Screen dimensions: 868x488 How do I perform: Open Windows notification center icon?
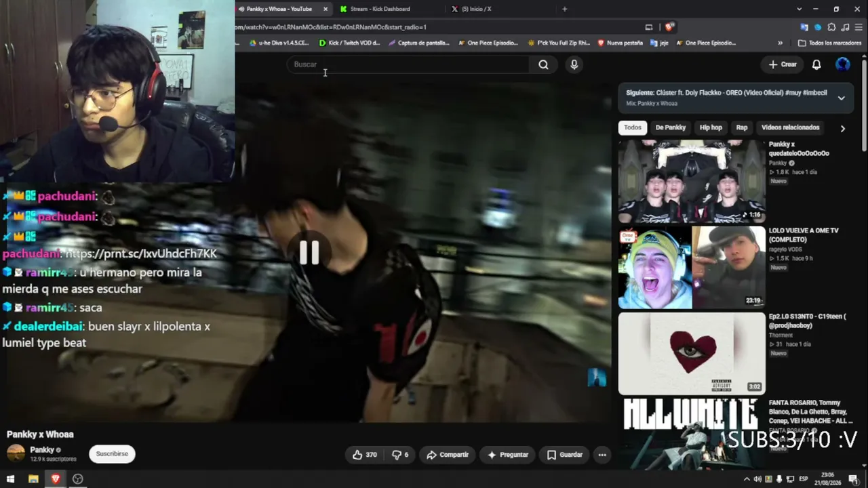coord(853,479)
